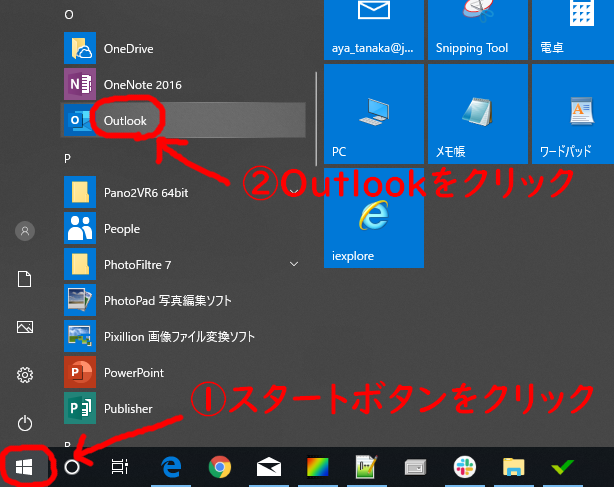614x487 pixels.
Task: Click the letter P section header
Action: [x=67, y=159]
